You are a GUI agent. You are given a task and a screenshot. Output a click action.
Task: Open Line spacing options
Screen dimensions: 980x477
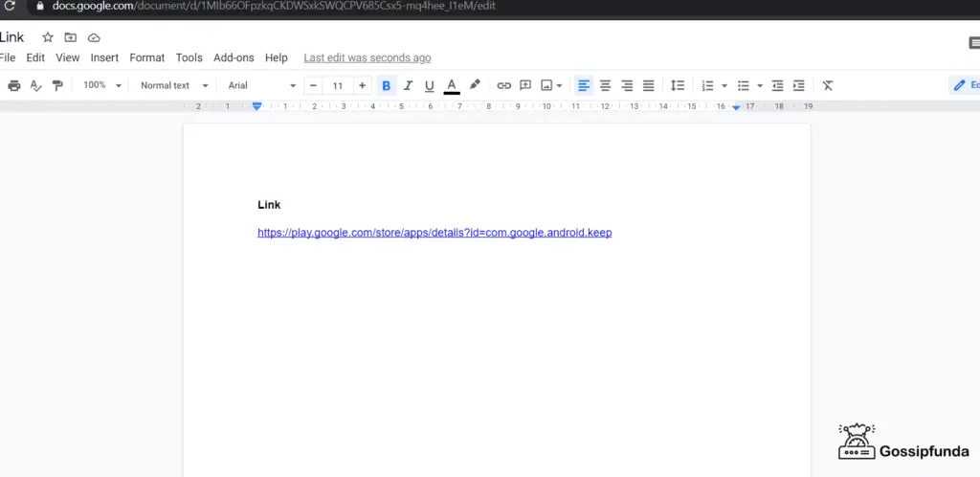678,85
